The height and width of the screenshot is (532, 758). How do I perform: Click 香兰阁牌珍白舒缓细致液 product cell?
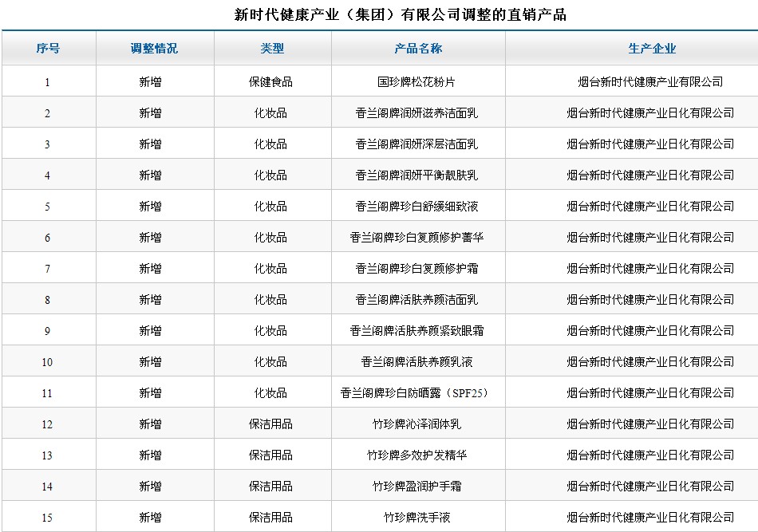417,207
